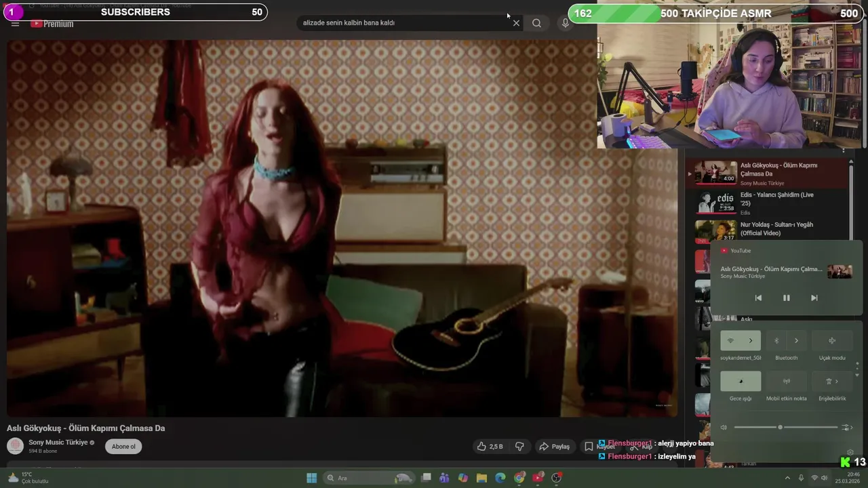Go to the YouTube Premium home logo
The image size is (868, 488).
pos(52,24)
